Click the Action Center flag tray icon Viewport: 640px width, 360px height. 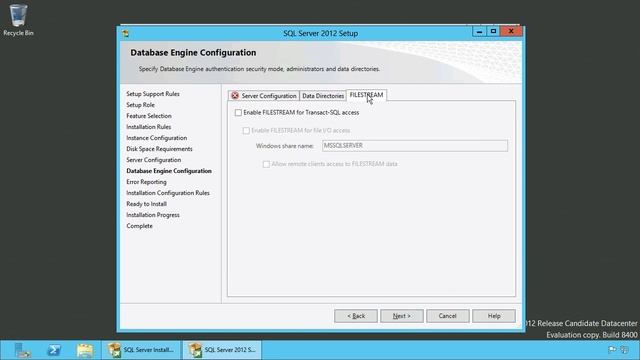tap(612, 350)
